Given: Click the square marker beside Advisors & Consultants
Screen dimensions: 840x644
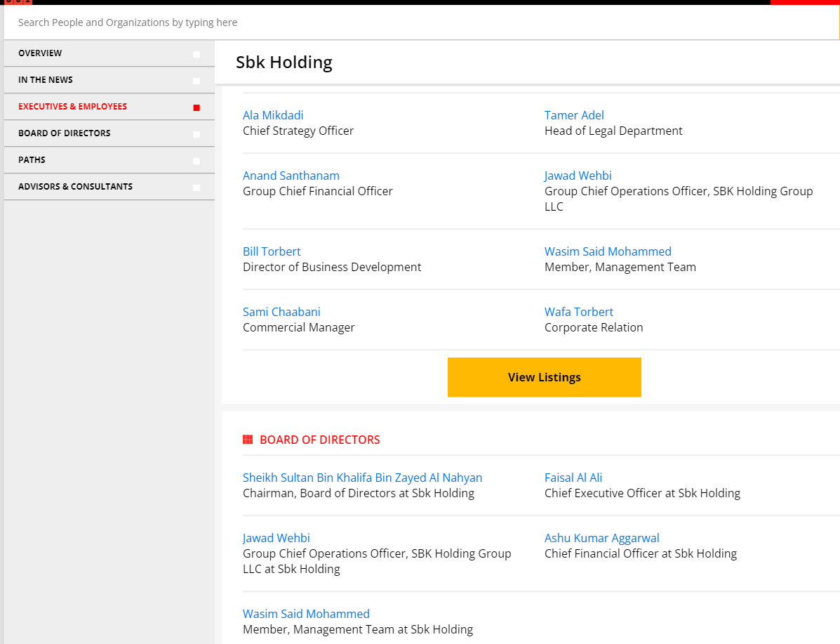Looking at the screenshot, I should pos(196,188).
